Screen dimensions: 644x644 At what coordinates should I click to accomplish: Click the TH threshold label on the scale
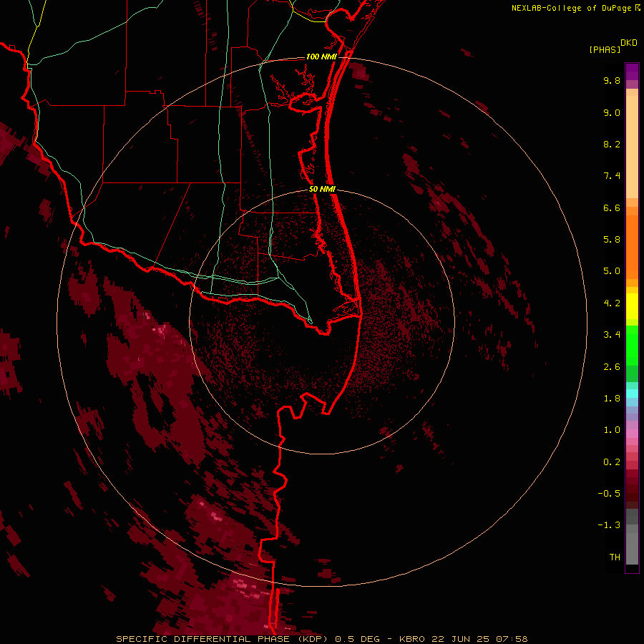[x=615, y=557]
